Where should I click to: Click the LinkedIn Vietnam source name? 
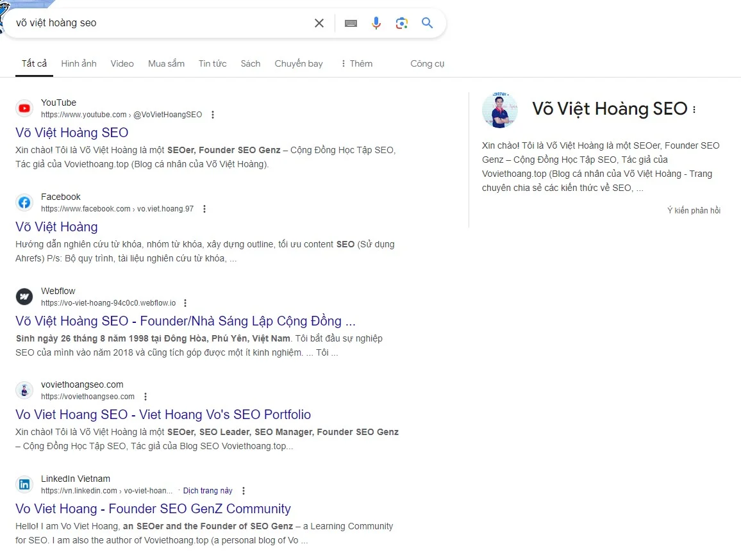pyautogui.click(x=76, y=479)
